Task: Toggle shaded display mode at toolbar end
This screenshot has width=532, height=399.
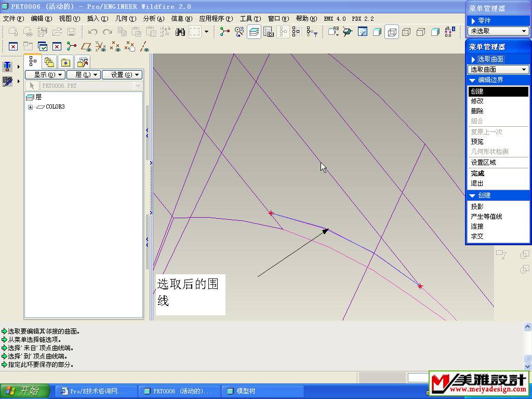Action: (435, 32)
